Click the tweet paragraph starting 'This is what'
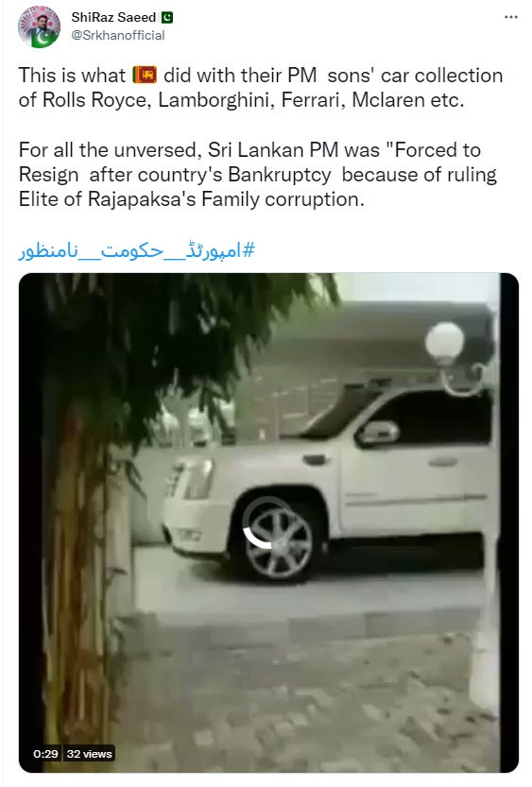Image resolution: width=532 pixels, height=787 pixels. point(261,87)
